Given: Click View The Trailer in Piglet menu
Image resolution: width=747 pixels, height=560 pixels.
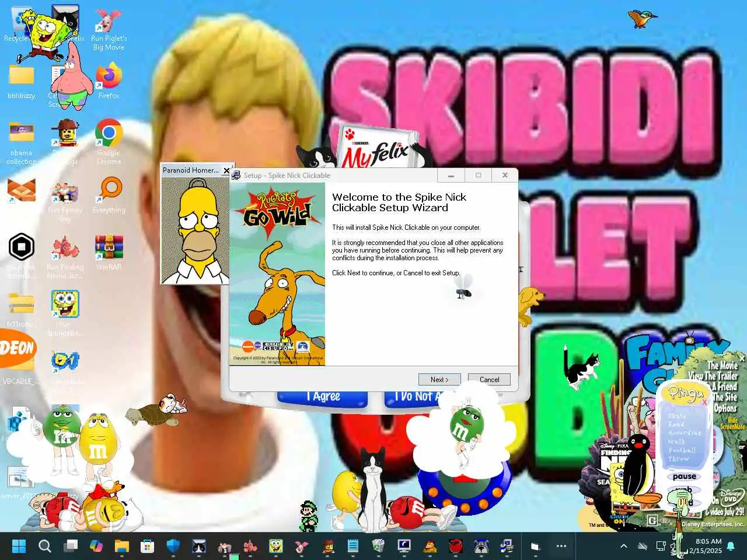Looking at the screenshot, I should point(713,376).
